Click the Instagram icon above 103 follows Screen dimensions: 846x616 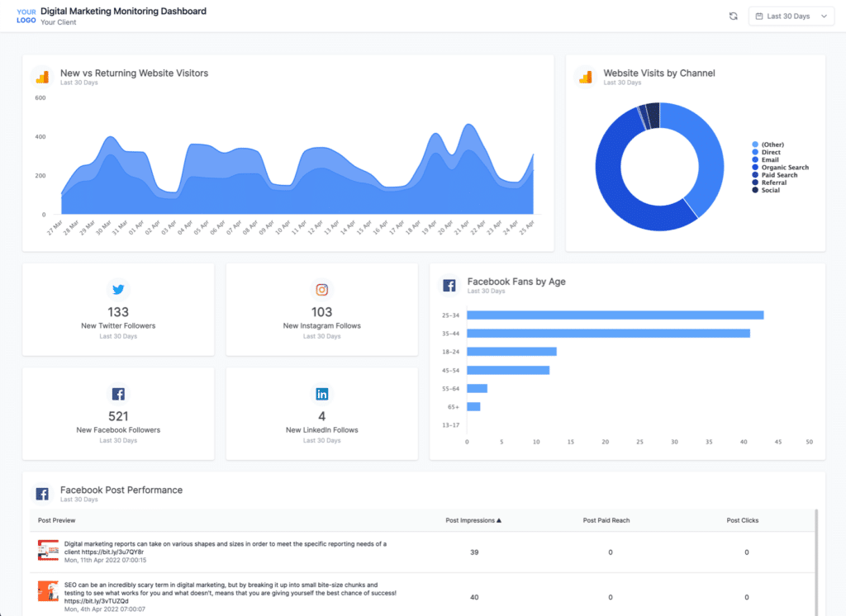[321, 290]
